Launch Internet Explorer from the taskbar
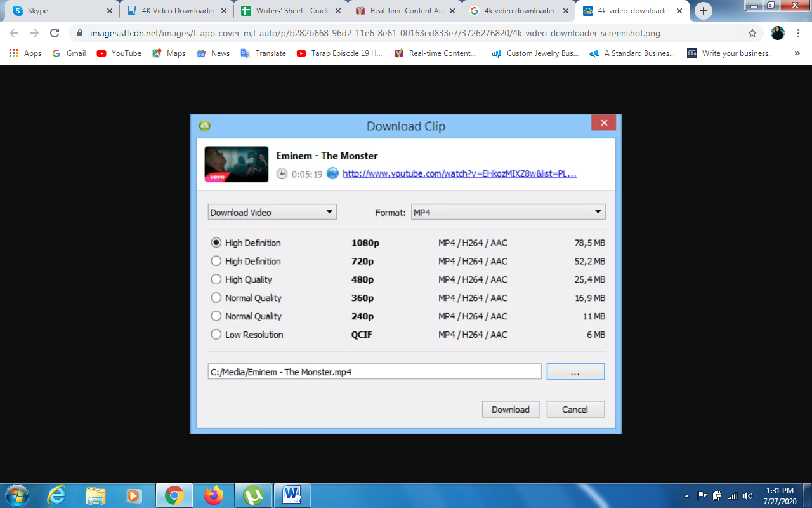This screenshot has width=812, height=508. pyautogui.click(x=56, y=495)
